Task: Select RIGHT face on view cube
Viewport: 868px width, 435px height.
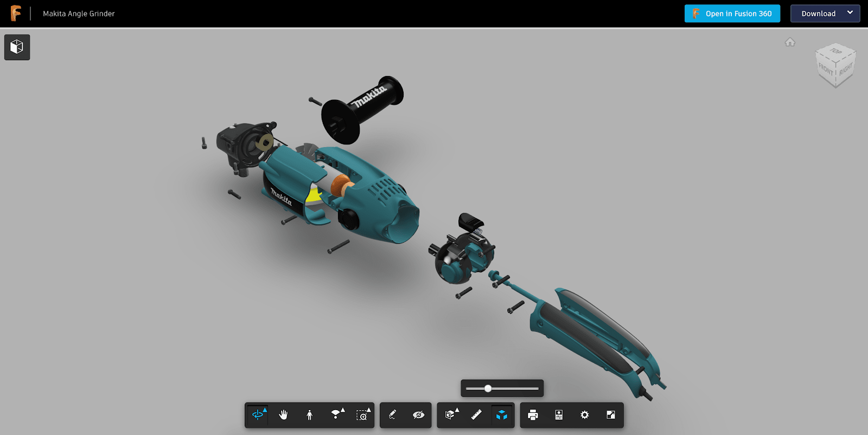Action: pyautogui.click(x=846, y=69)
